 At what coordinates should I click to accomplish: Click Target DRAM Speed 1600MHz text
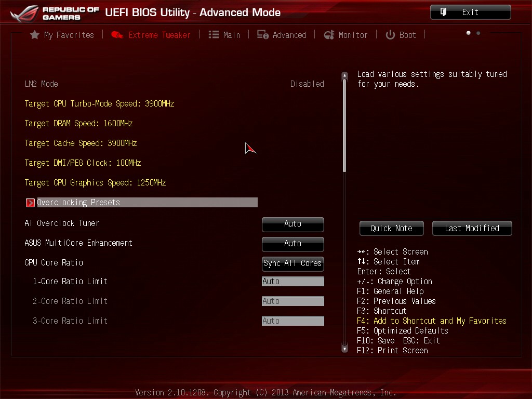pos(78,123)
